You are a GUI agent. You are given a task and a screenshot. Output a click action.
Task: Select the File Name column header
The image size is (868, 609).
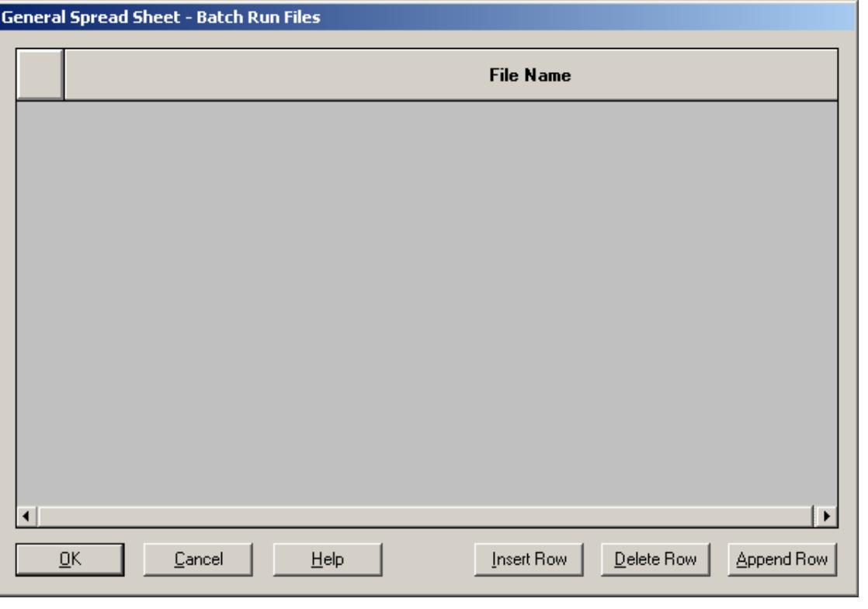coord(451,74)
